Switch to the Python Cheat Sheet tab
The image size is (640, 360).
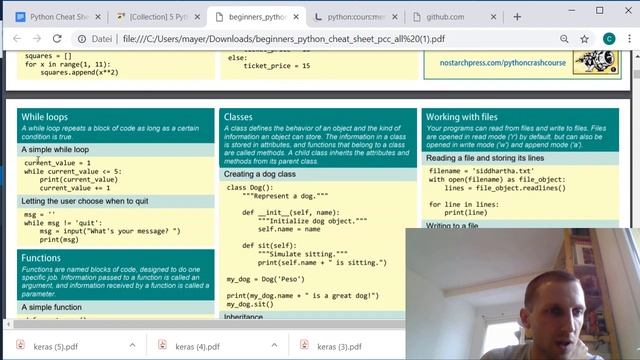(58, 17)
